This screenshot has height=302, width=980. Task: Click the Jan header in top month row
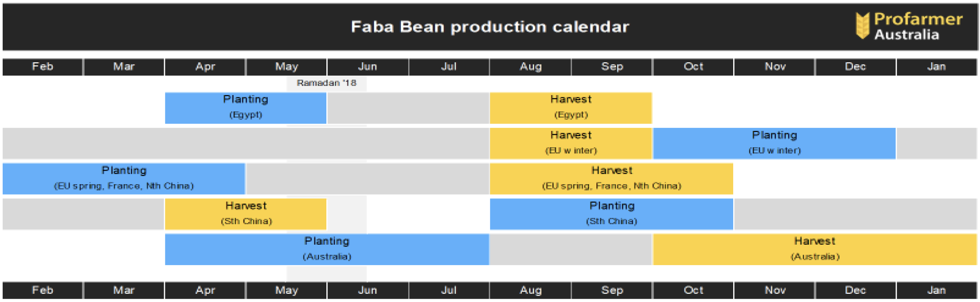pyautogui.click(x=937, y=67)
